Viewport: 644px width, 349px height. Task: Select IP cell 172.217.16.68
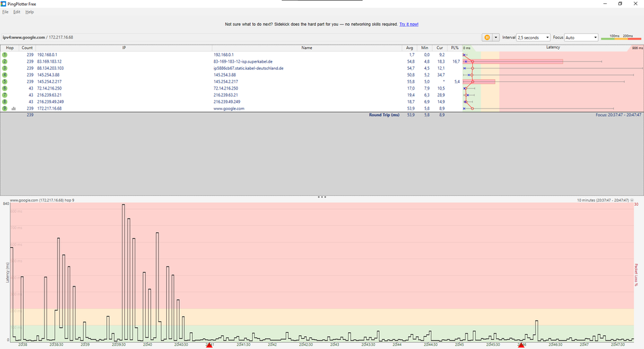pos(49,108)
